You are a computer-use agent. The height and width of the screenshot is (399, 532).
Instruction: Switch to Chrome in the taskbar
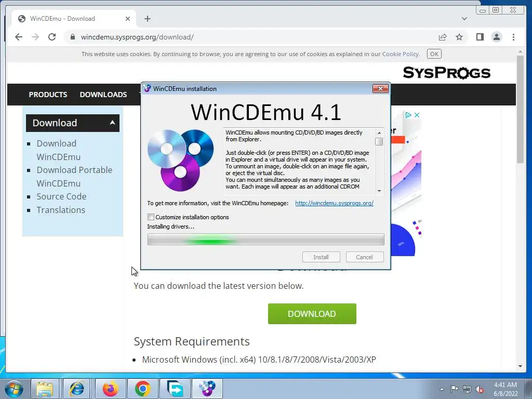pos(142,389)
